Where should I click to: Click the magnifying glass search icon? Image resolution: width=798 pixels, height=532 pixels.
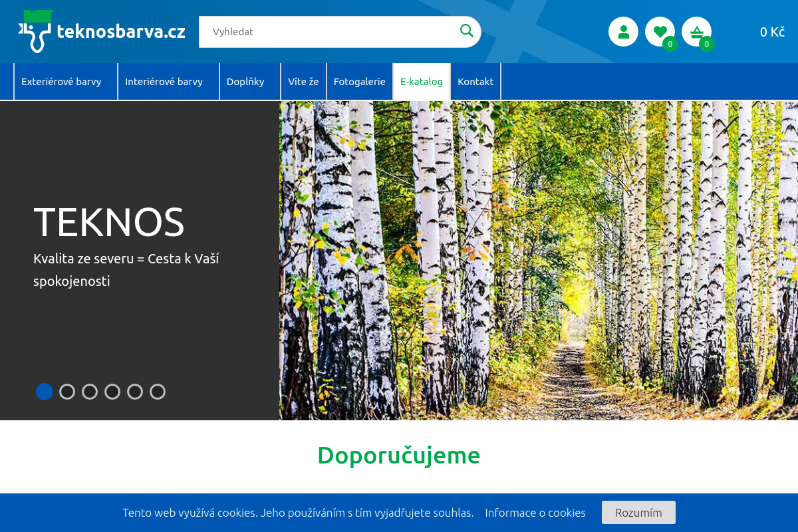[x=466, y=31]
